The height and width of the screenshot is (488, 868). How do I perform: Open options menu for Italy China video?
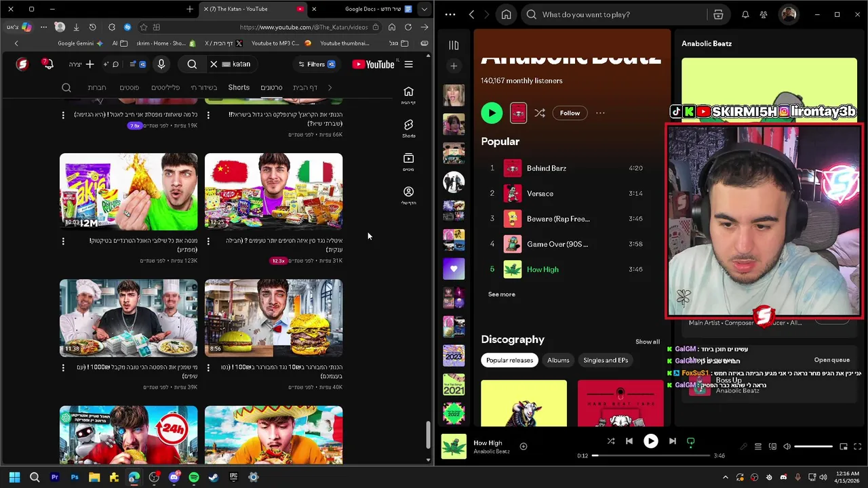(208, 241)
